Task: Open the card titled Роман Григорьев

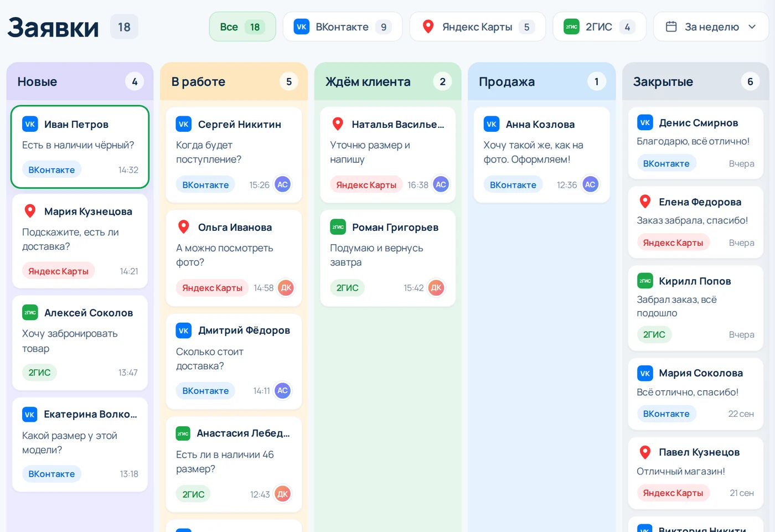Action: pos(388,258)
